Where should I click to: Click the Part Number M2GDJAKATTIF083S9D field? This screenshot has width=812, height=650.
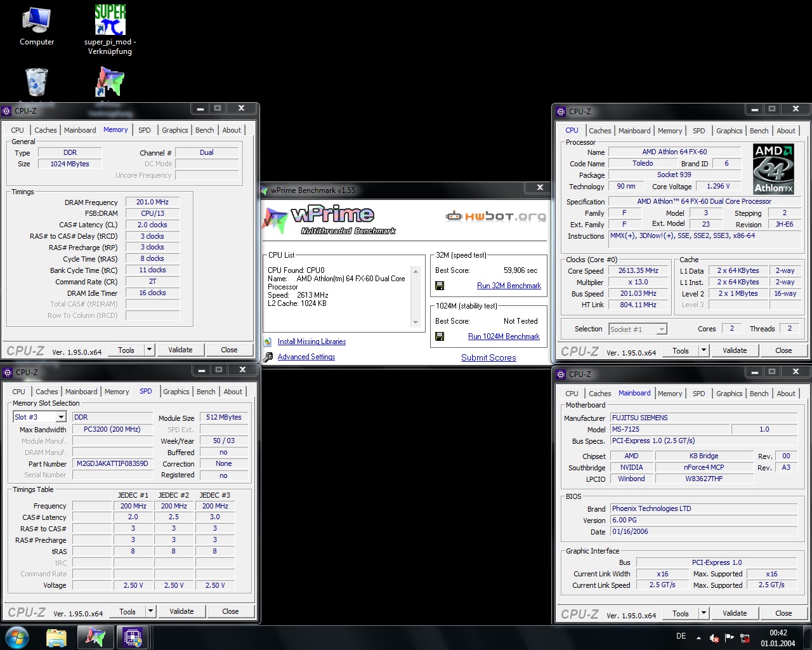click(112, 463)
